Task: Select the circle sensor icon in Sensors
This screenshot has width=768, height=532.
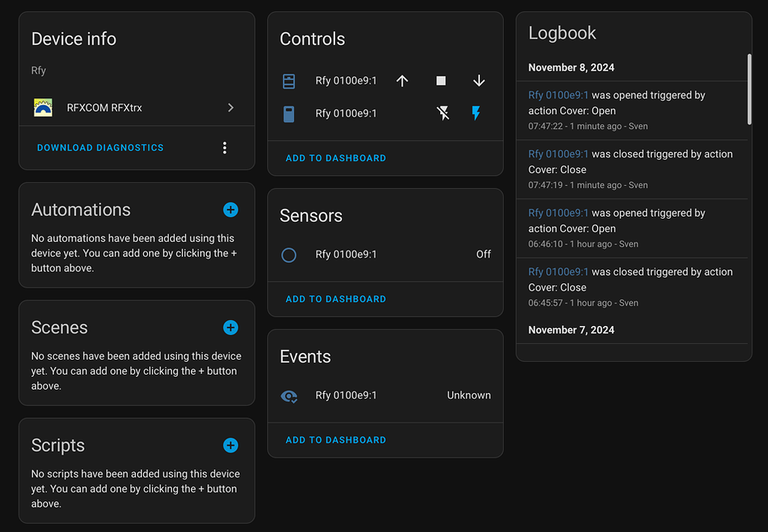Action: 289,254
